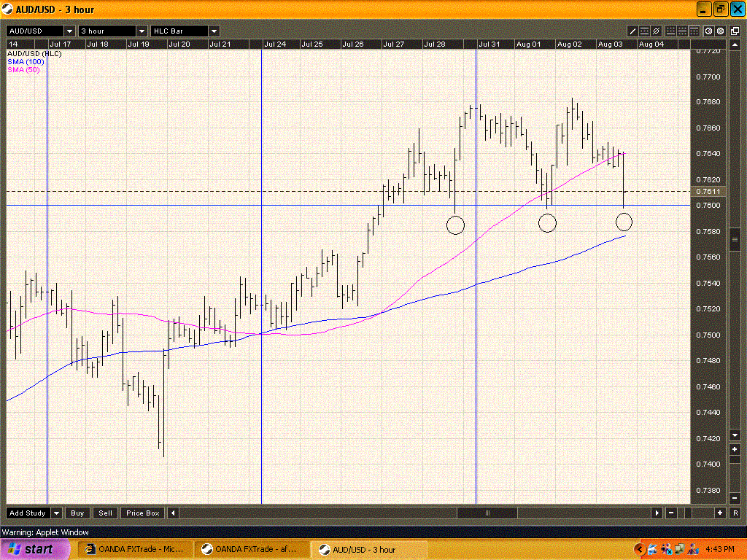The width and height of the screenshot is (747, 560).
Task: Click the horizontal chart scrollbar
Action: (x=487, y=513)
